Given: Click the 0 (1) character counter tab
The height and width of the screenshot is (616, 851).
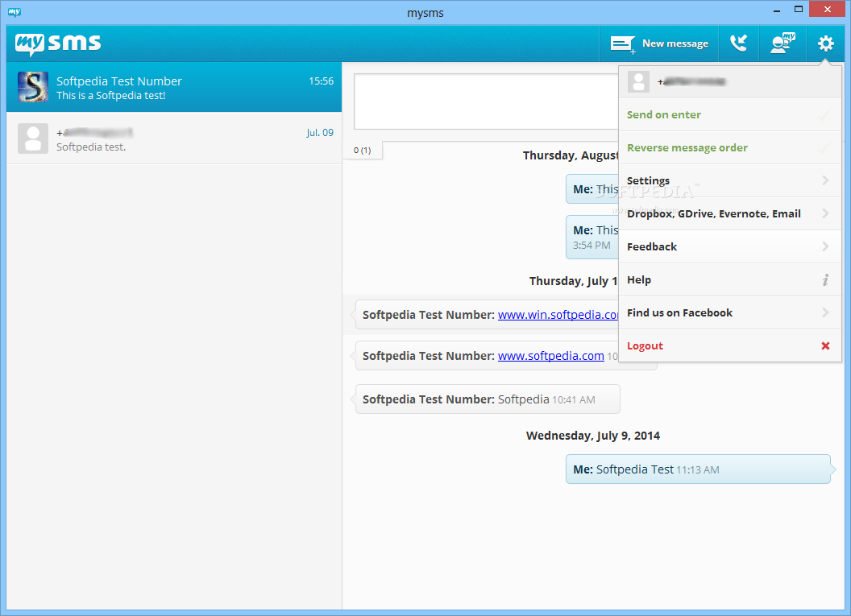Looking at the screenshot, I should click(x=362, y=151).
